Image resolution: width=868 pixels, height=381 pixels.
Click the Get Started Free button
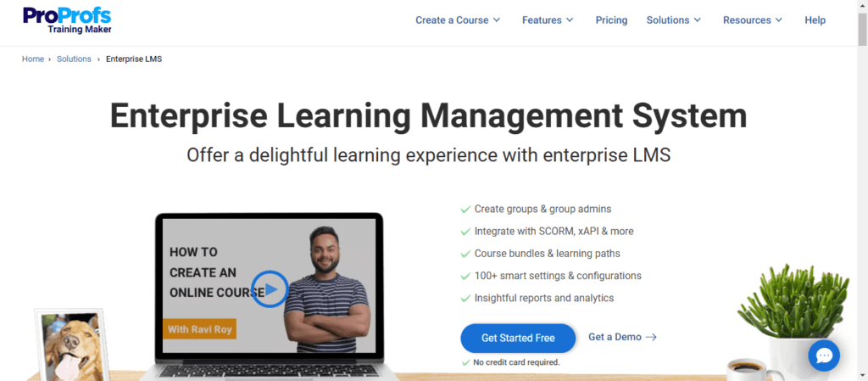point(518,338)
